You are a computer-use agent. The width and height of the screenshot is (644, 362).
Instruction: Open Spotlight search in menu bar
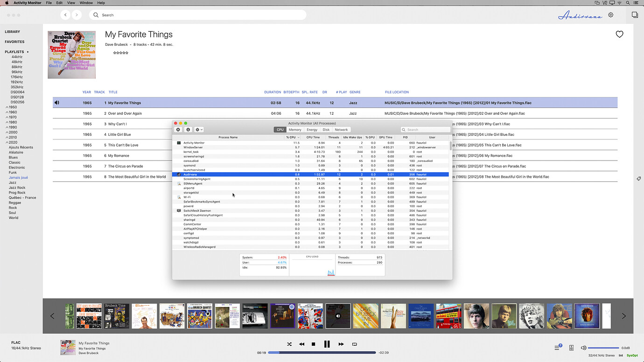628,3
